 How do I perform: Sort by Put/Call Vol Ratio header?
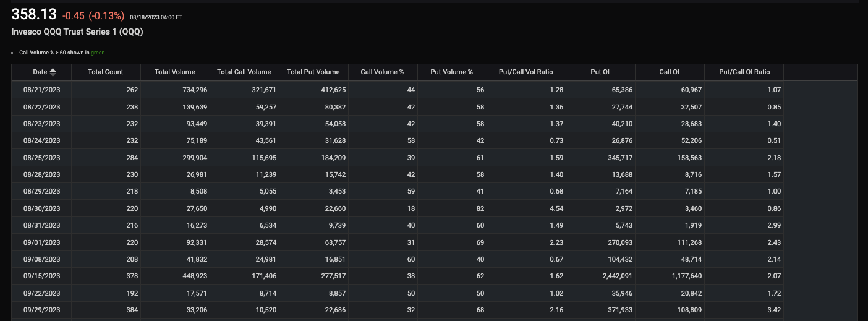pyautogui.click(x=526, y=72)
